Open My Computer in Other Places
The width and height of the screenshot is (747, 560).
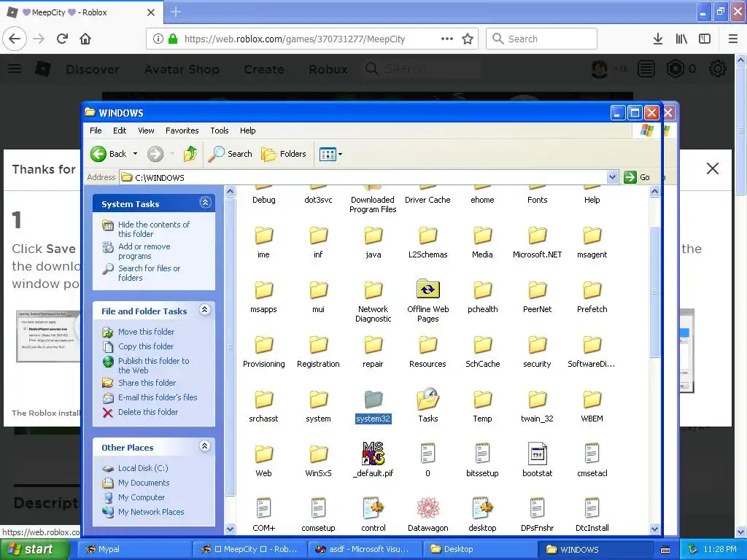coord(142,497)
